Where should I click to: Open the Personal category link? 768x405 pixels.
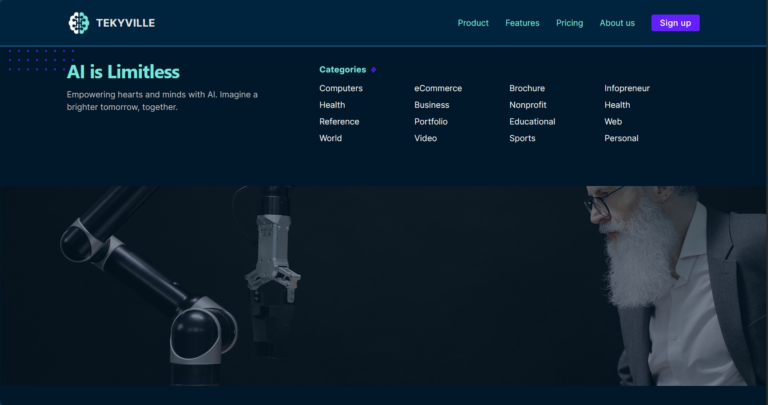coord(621,139)
